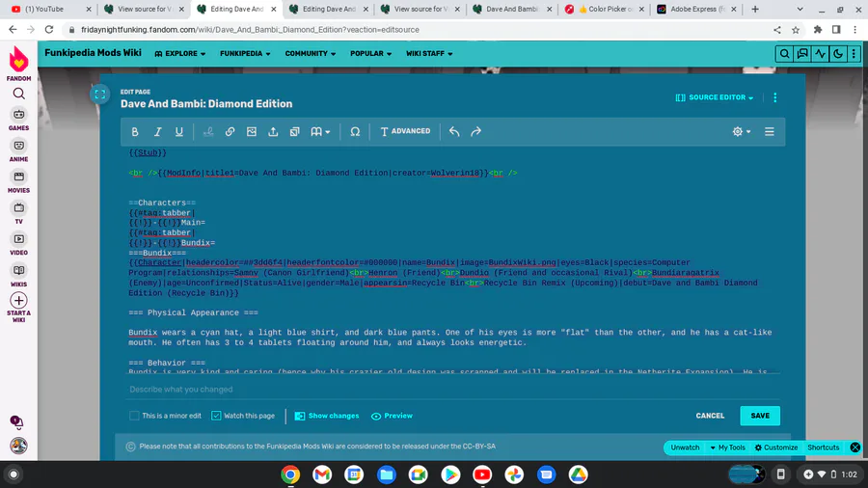868x488 pixels.
Task: Focus the 'Describe what you changed' field
Action: (452, 390)
